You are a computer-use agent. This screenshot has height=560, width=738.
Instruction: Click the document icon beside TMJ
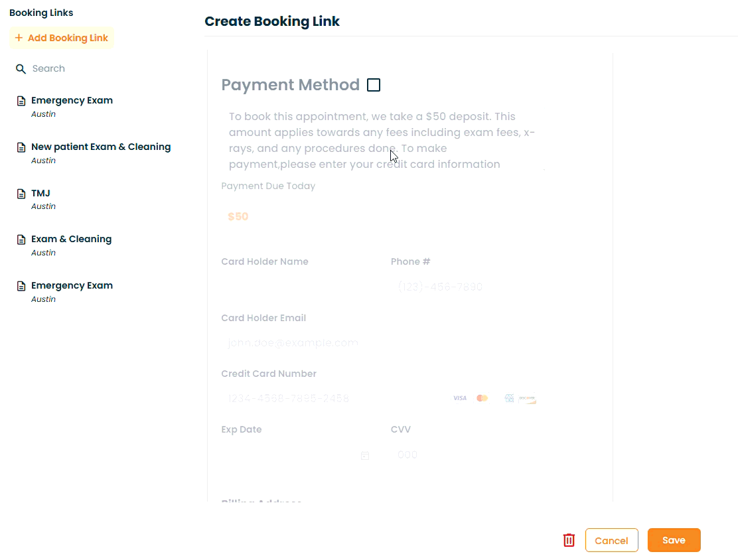(x=21, y=194)
